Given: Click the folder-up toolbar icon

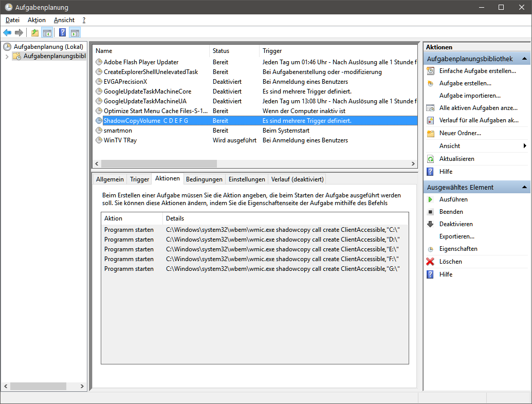Looking at the screenshot, I should [x=34, y=33].
